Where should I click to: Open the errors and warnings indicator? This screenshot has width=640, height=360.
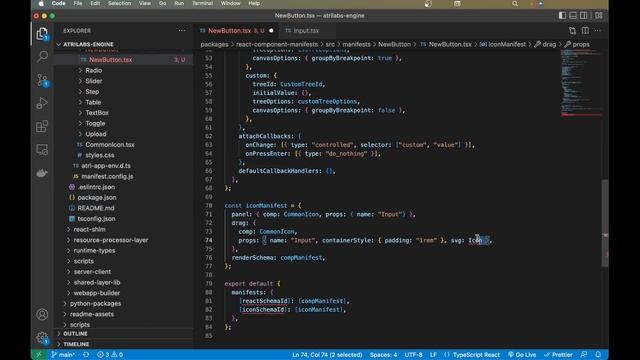(110, 355)
